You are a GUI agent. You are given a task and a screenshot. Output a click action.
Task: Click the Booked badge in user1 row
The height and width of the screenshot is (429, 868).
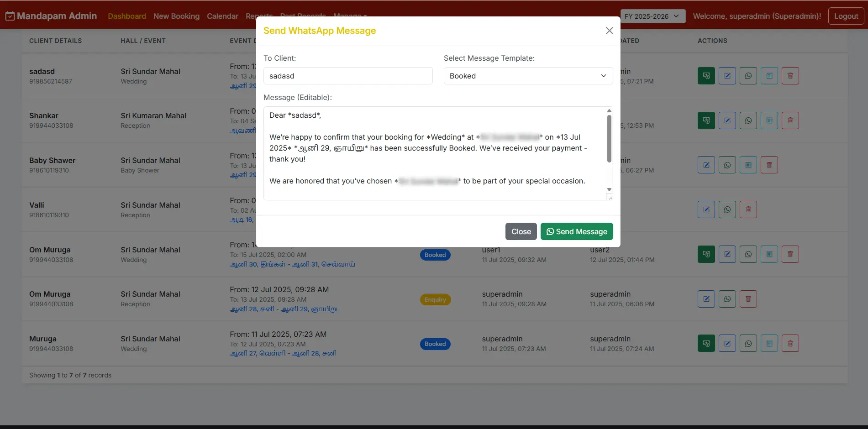(x=435, y=255)
